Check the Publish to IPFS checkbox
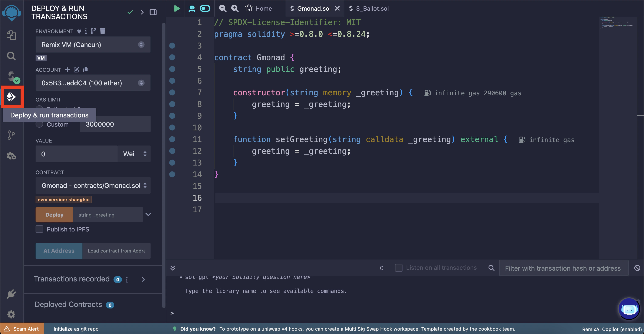The height and width of the screenshot is (334, 644). pyautogui.click(x=39, y=229)
